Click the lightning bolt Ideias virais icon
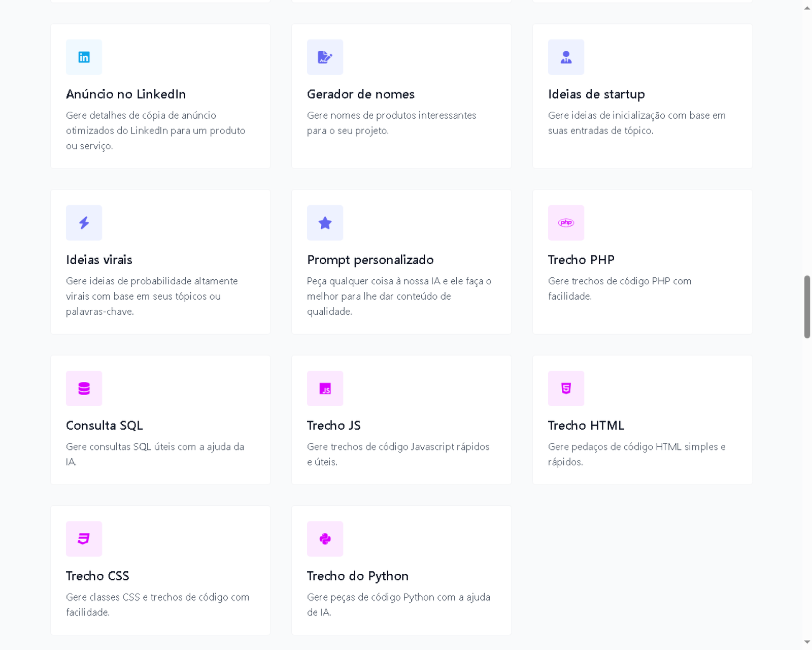The height and width of the screenshot is (650, 812). click(84, 223)
